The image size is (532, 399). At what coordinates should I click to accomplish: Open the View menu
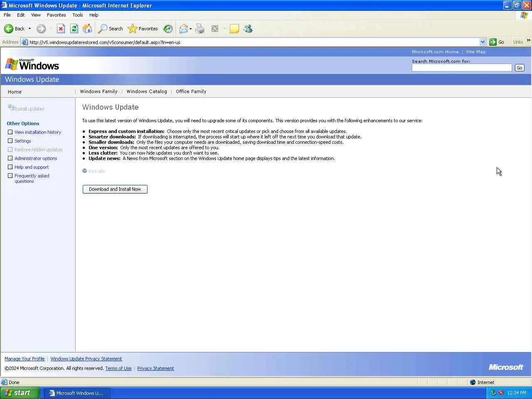(x=36, y=15)
